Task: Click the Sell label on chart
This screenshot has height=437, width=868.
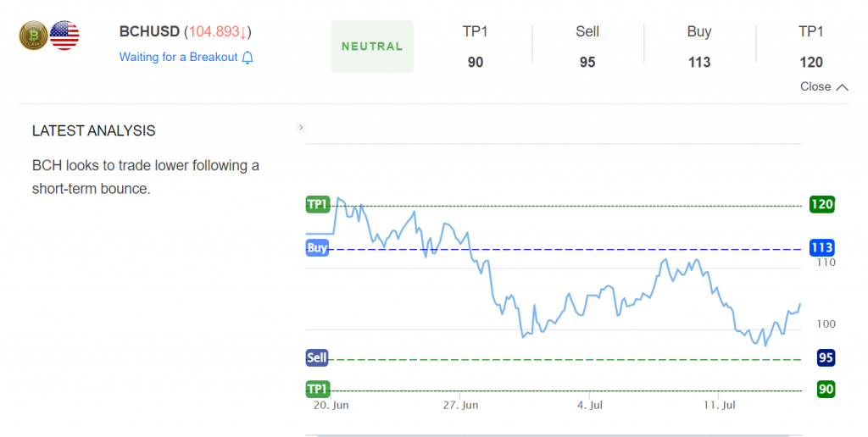Action: [317, 358]
